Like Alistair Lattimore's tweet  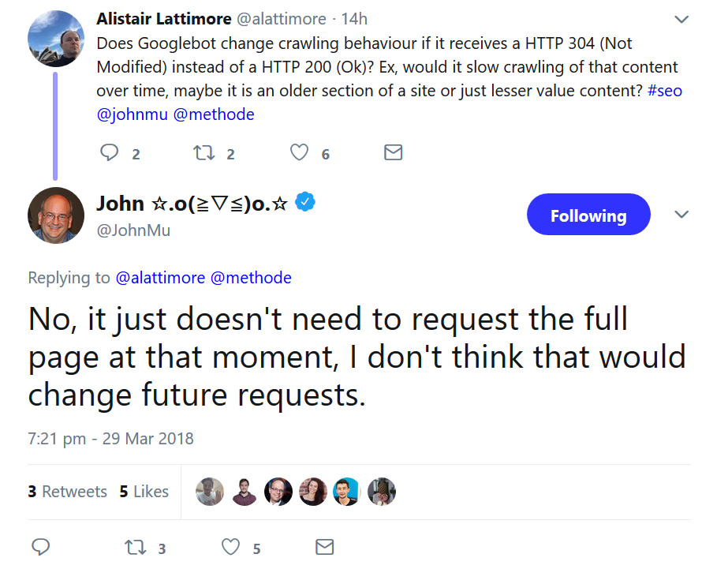(299, 153)
